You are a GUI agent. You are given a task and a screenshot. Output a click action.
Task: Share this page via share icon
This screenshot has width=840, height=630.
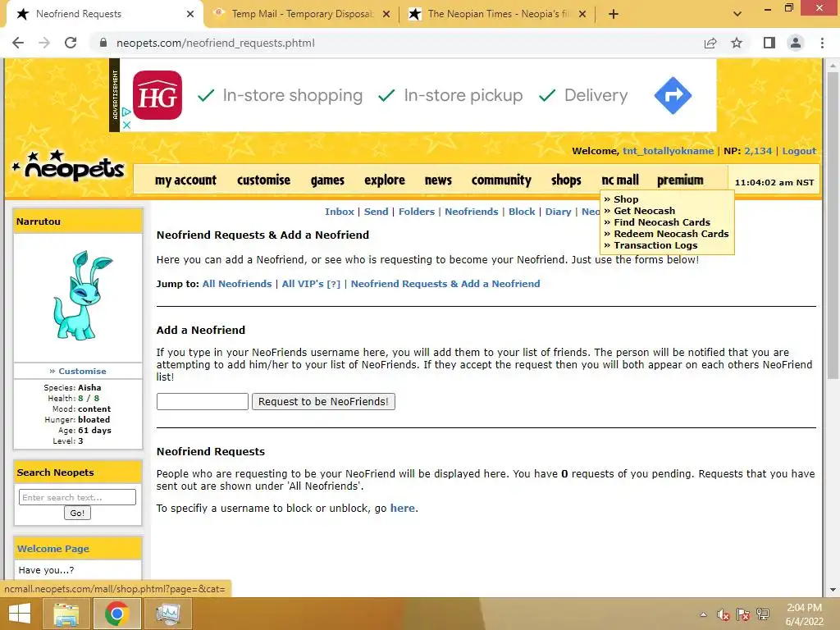coord(710,43)
